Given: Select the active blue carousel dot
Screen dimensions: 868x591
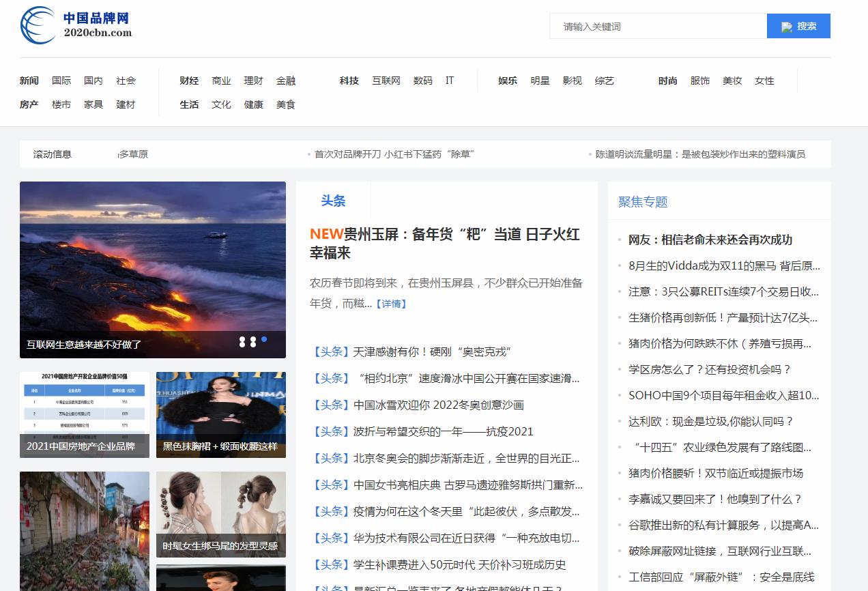Looking at the screenshot, I should tap(264, 338).
